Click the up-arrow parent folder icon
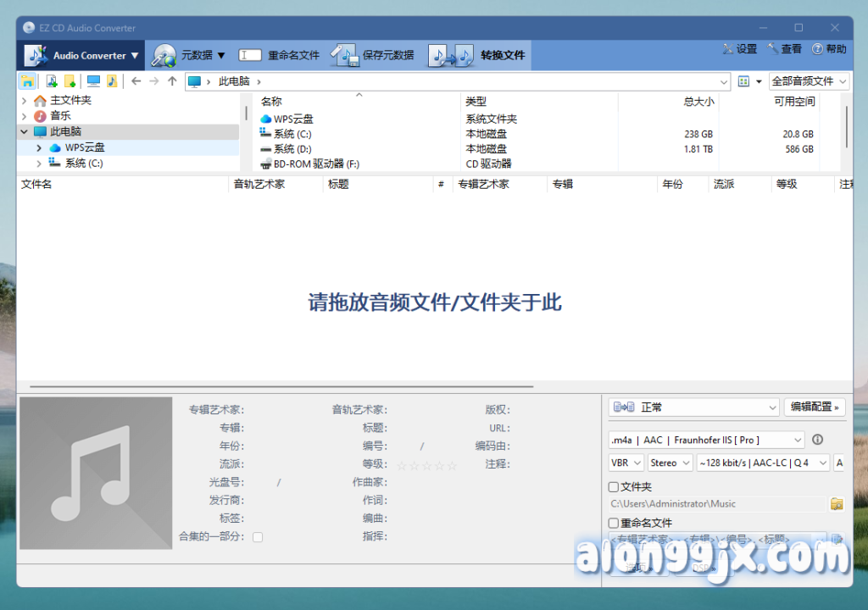 172,81
